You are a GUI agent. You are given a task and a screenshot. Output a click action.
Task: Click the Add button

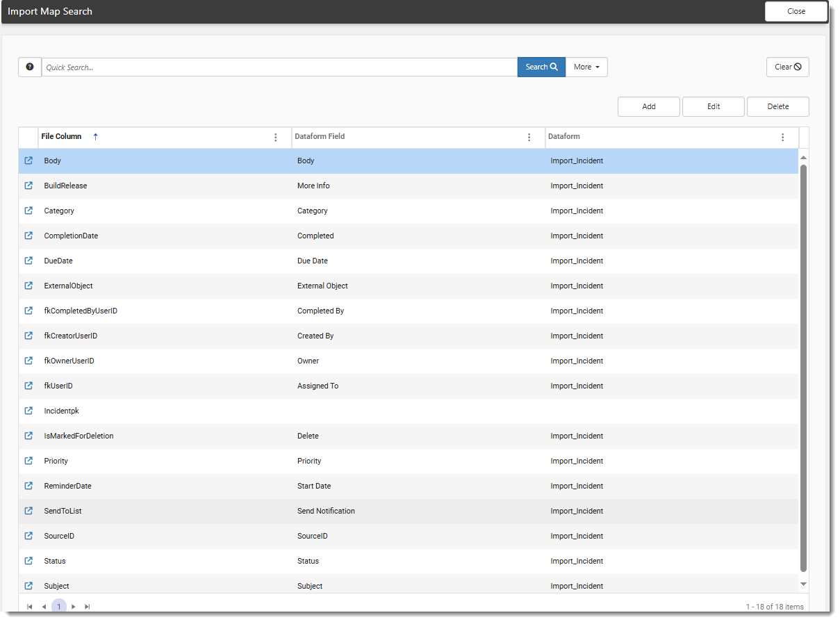(x=649, y=106)
